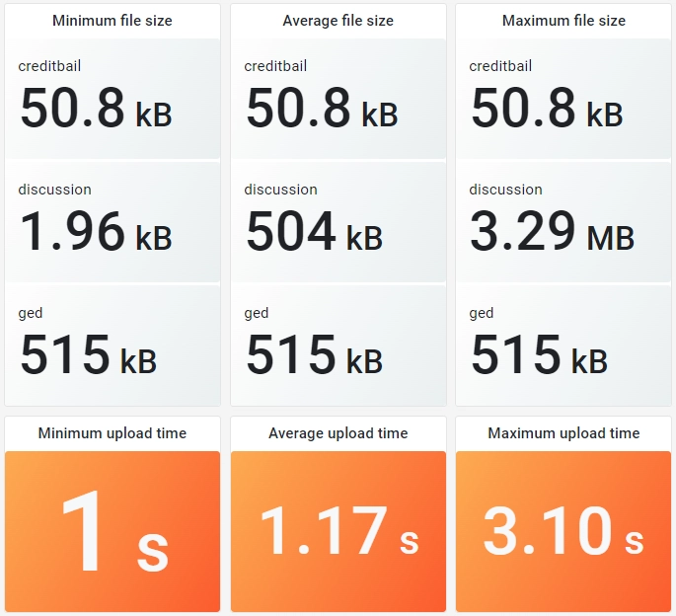Image resolution: width=676 pixels, height=616 pixels.
Task: Click the 504 kB discussion average value
Action: pyautogui.click(x=314, y=232)
